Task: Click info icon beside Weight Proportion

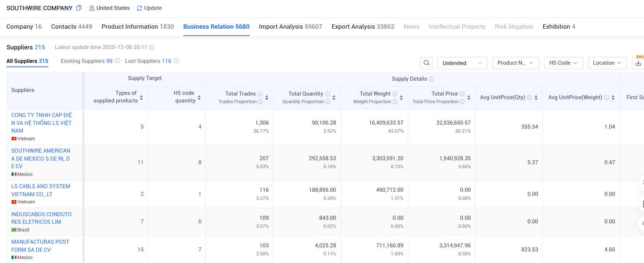Action: 395,102
